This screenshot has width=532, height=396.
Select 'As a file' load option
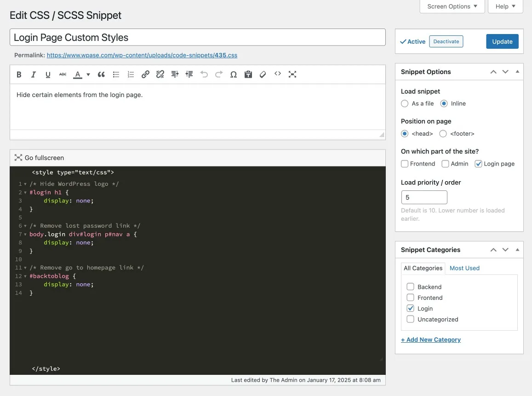click(x=405, y=103)
